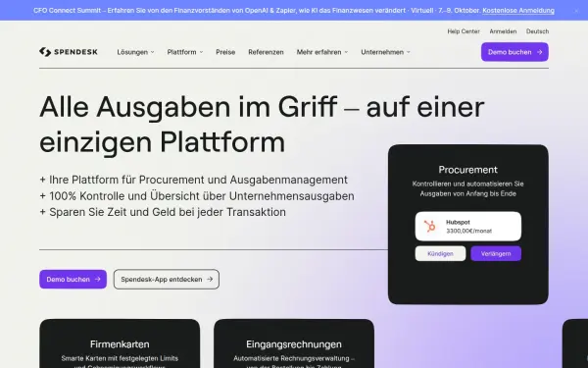Close the CFO Connect Summit banner
The width and height of the screenshot is (588, 368).
(x=576, y=11)
